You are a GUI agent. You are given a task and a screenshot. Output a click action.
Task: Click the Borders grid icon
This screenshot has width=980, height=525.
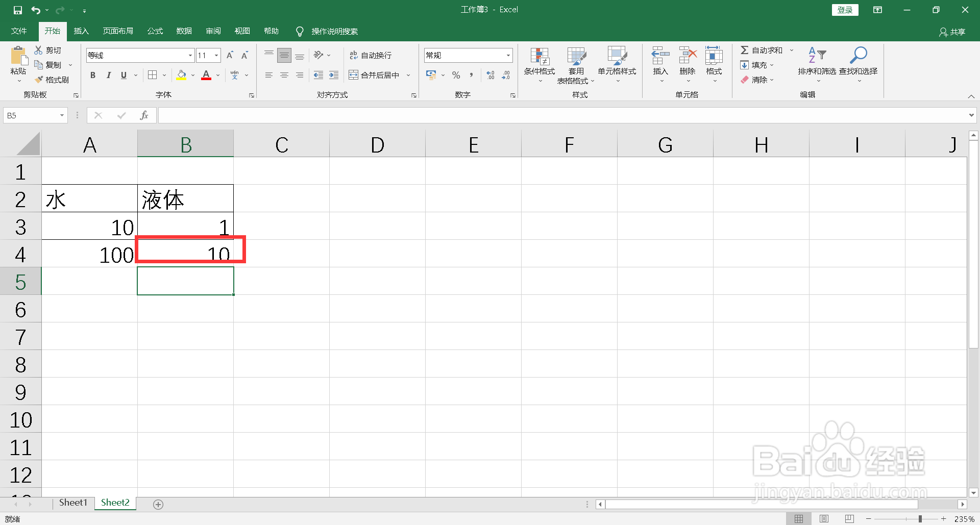152,75
